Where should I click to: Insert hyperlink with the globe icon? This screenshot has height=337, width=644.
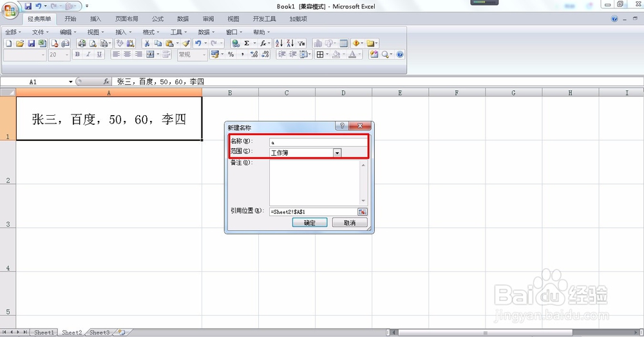235,43
